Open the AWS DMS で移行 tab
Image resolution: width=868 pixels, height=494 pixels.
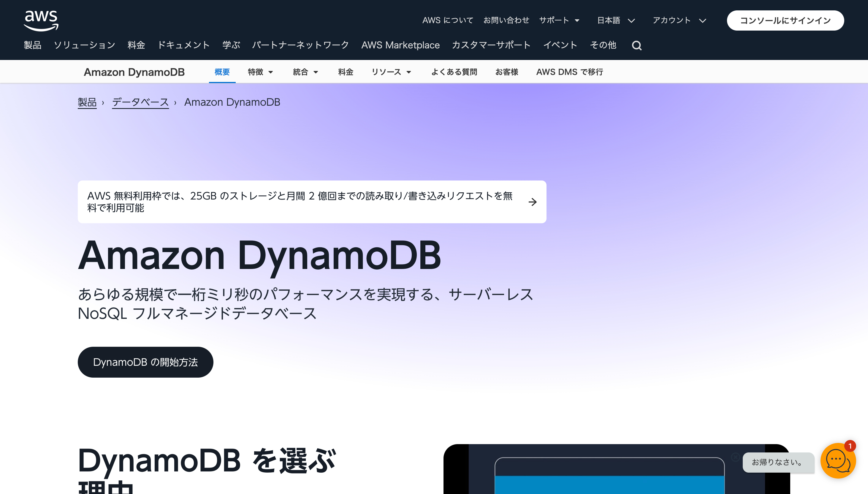[x=569, y=72]
